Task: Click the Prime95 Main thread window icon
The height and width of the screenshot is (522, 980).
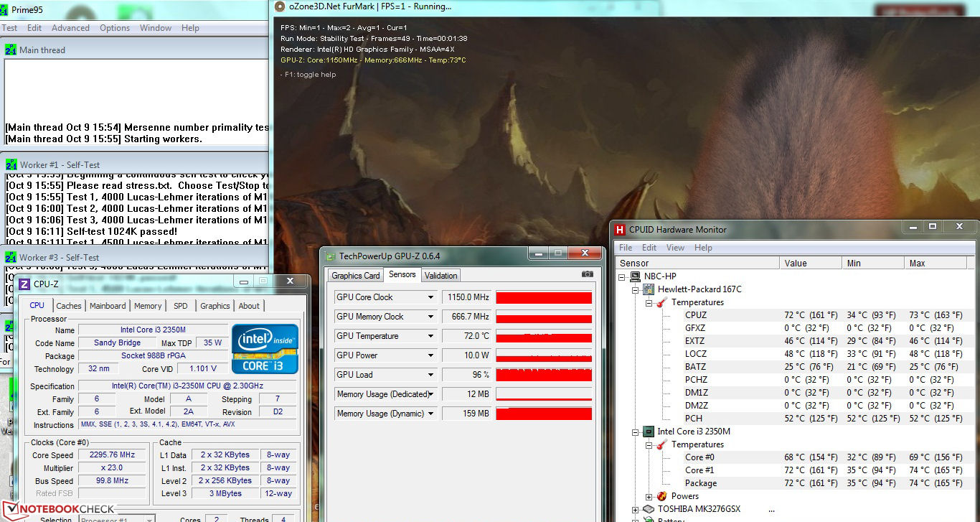Action: pos(11,50)
